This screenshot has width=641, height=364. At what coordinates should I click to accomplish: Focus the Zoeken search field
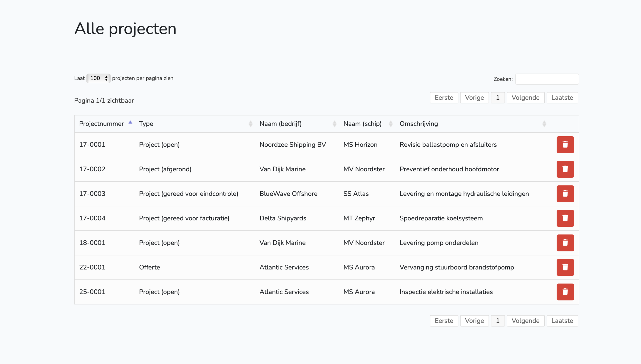(x=547, y=79)
